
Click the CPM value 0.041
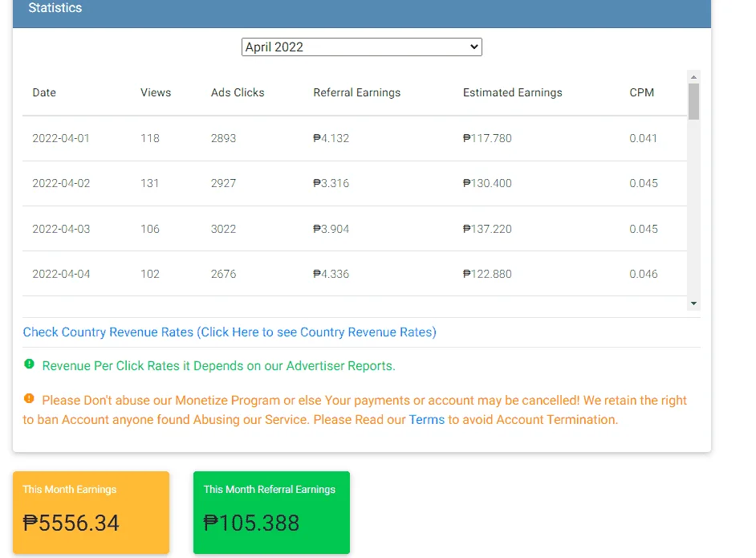643,138
